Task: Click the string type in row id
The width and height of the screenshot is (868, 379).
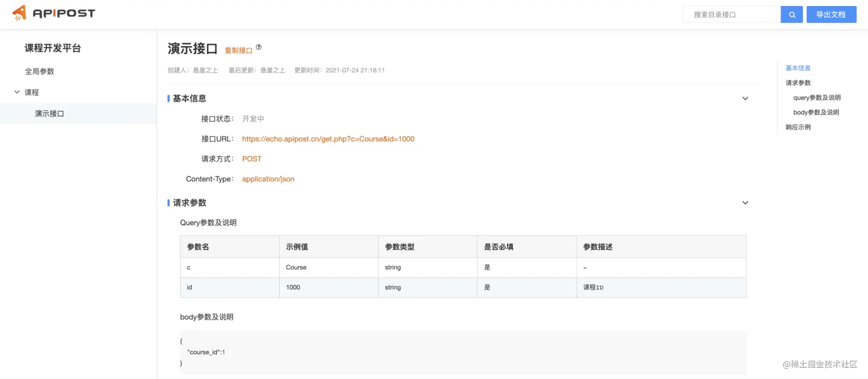Action: [427, 288]
